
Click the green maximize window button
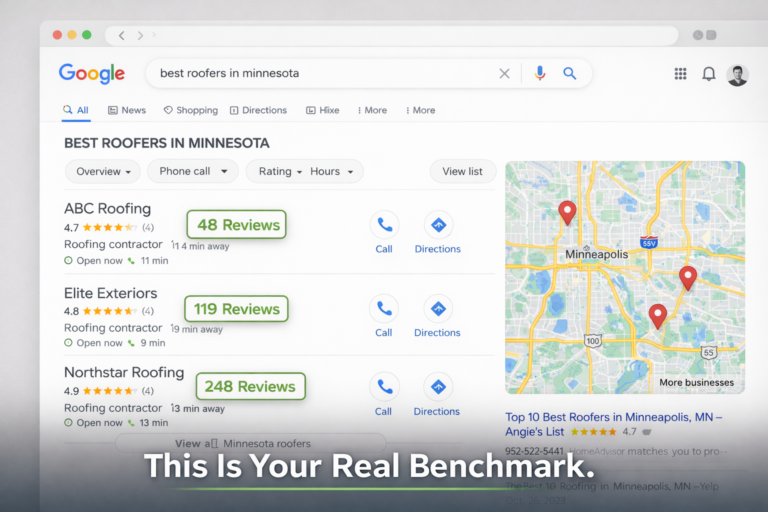pos(87,35)
